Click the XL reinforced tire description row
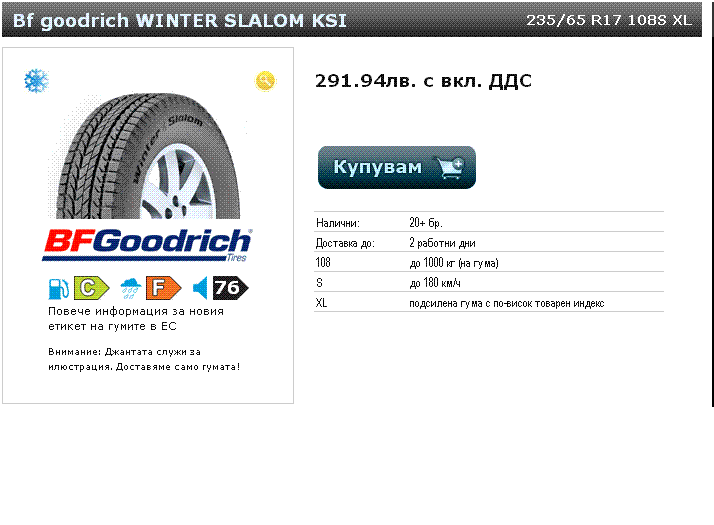 click(x=489, y=302)
